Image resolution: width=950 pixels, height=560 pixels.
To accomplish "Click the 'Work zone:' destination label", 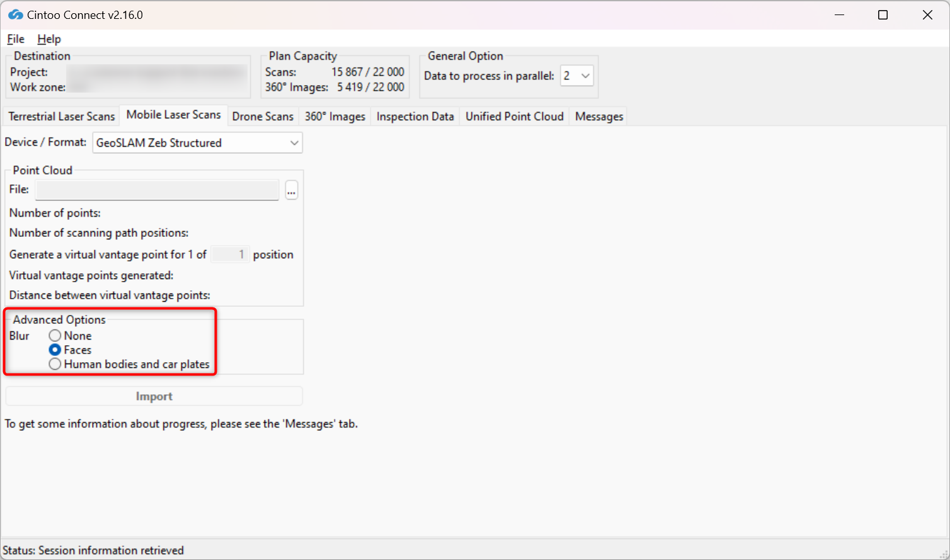I will pyautogui.click(x=38, y=87).
